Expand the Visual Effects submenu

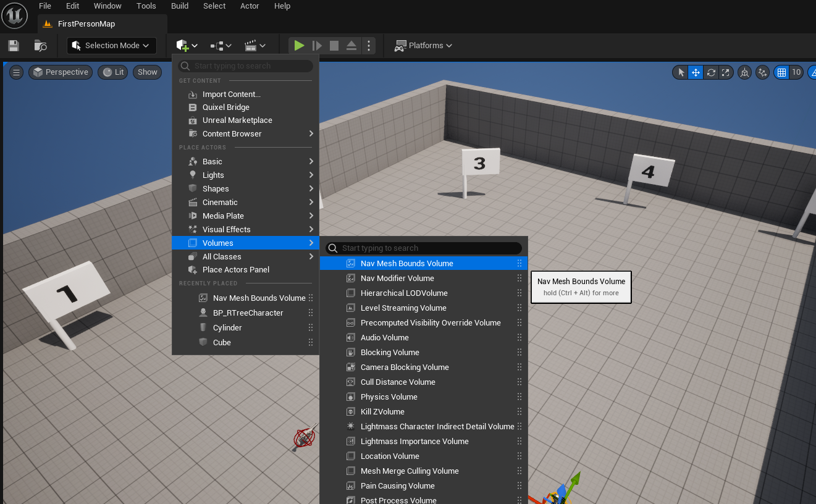(245, 230)
